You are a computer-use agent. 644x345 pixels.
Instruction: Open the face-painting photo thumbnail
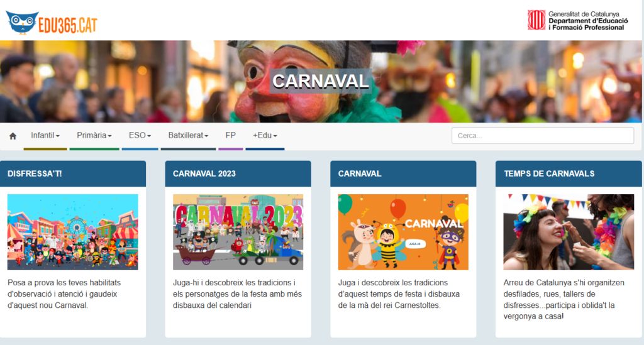(569, 232)
